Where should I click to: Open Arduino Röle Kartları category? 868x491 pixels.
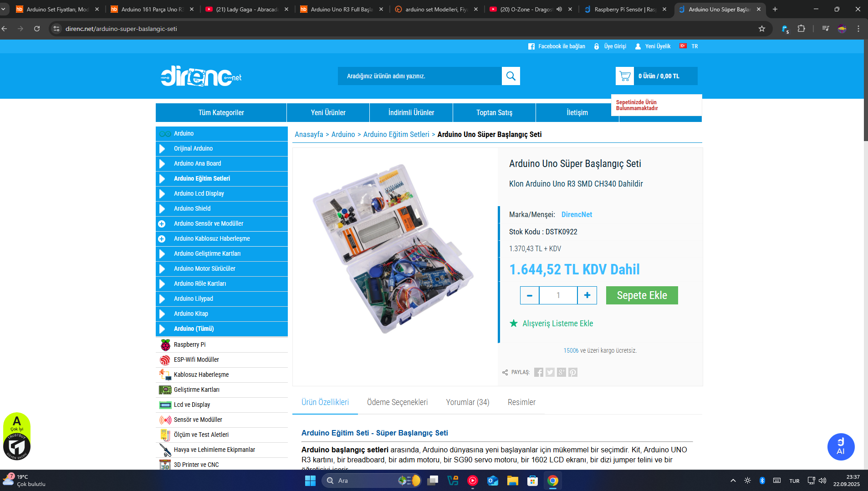coord(221,283)
